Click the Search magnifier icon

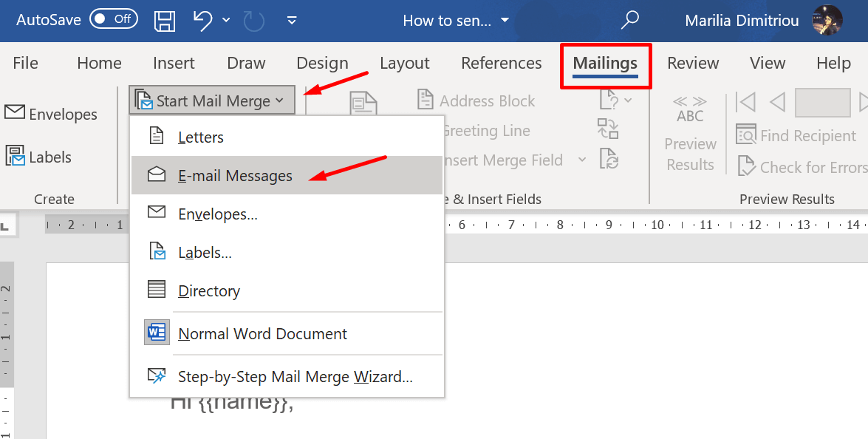coord(629,21)
